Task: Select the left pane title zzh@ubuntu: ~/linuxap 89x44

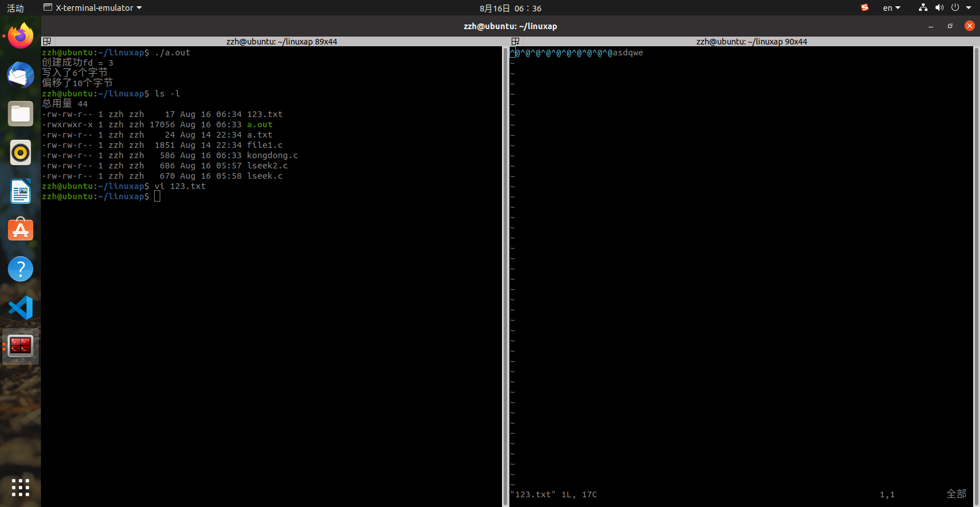Action: (x=282, y=42)
